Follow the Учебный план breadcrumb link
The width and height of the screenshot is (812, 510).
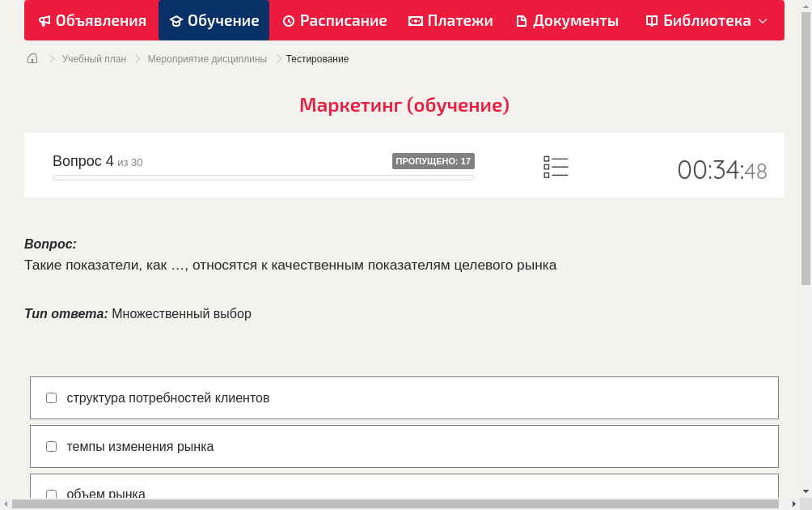point(93,58)
